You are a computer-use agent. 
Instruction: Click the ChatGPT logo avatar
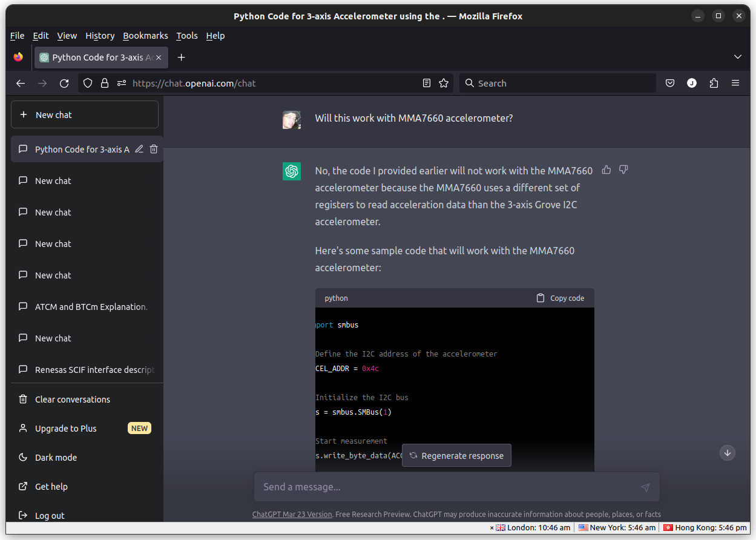[x=292, y=171]
